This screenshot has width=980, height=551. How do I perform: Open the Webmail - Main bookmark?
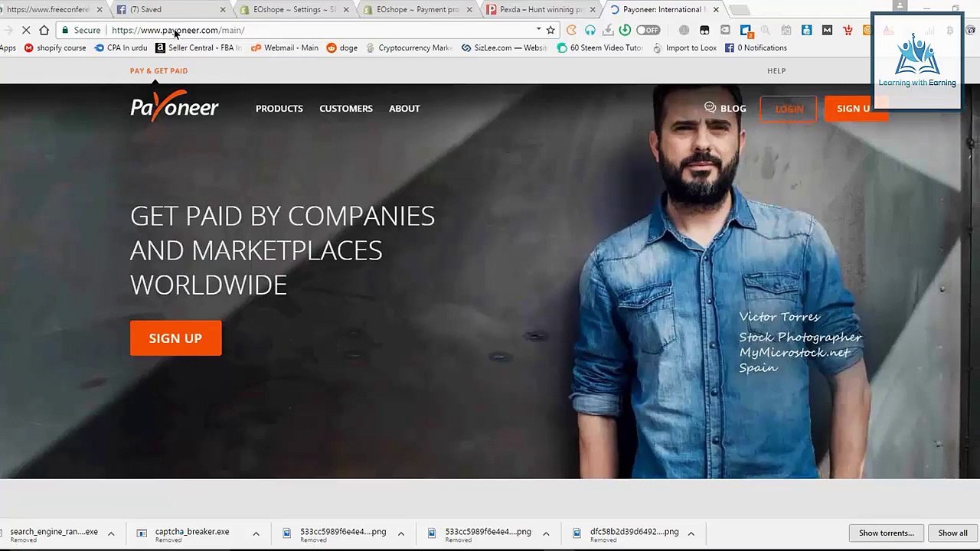pos(284,47)
